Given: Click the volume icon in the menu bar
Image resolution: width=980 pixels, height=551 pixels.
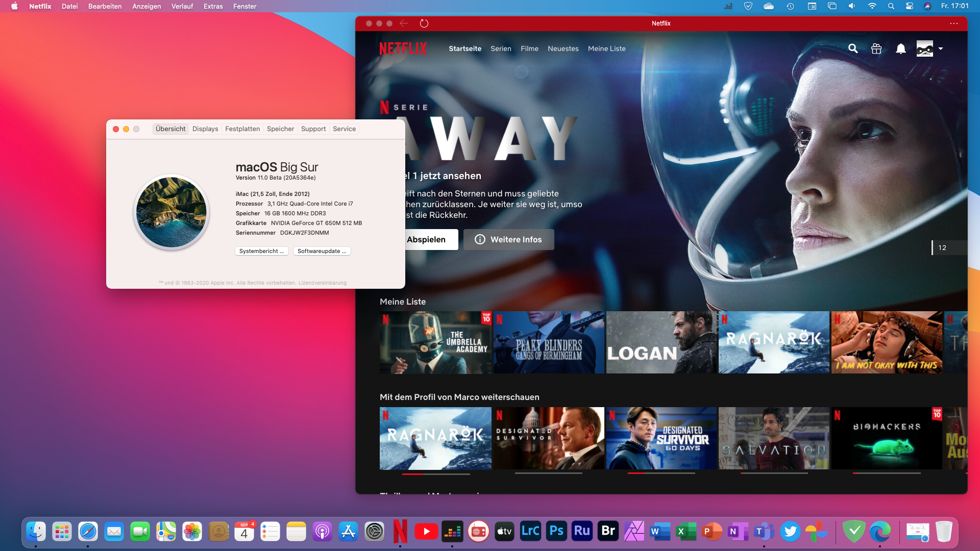Looking at the screenshot, I should pyautogui.click(x=851, y=6).
